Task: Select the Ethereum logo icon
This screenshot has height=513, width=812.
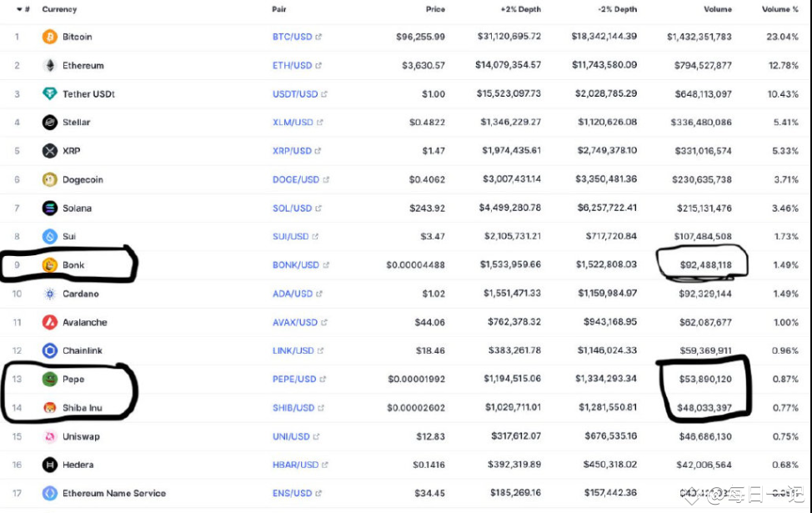Action: click(x=50, y=65)
